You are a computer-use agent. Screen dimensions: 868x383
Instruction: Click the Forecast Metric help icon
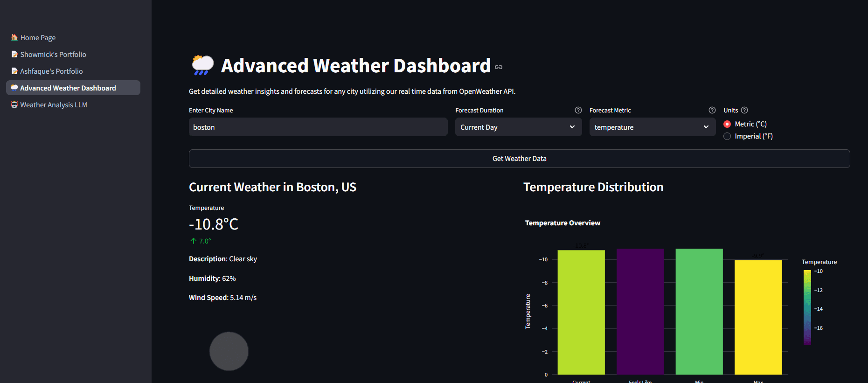[712, 110]
